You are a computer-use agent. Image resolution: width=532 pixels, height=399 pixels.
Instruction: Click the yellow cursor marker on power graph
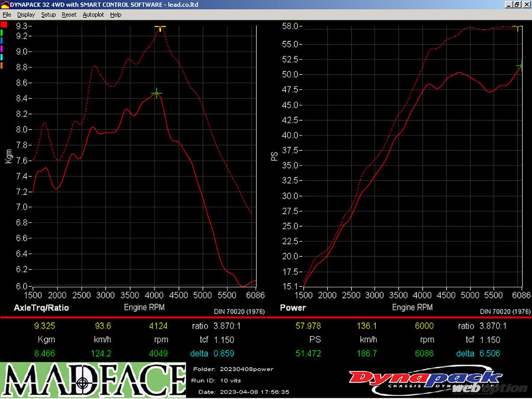517,27
